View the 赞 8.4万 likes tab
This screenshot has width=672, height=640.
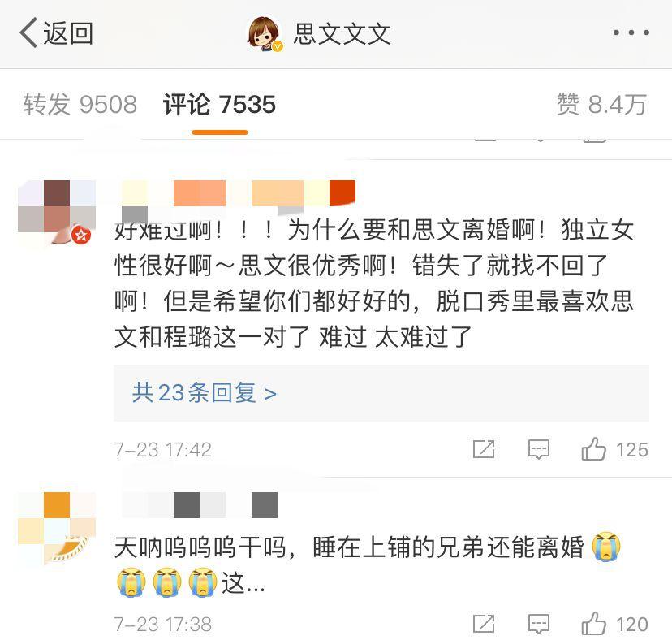601,104
